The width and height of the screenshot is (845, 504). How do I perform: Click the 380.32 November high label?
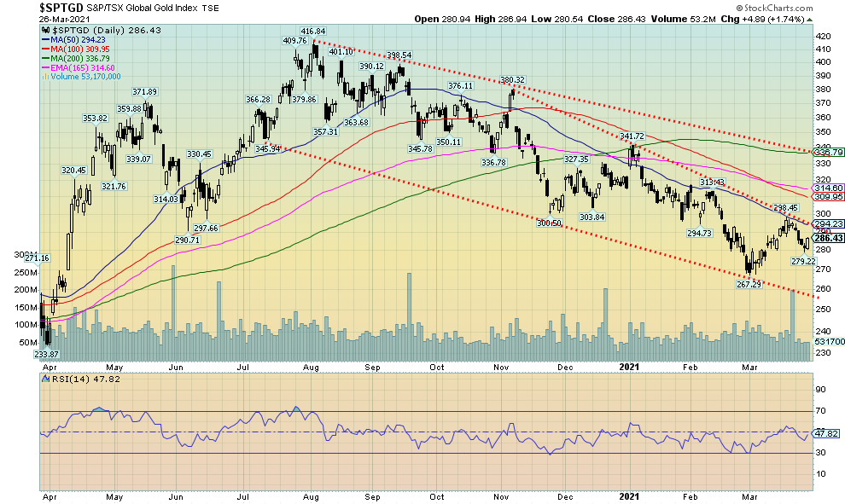[x=512, y=79]
